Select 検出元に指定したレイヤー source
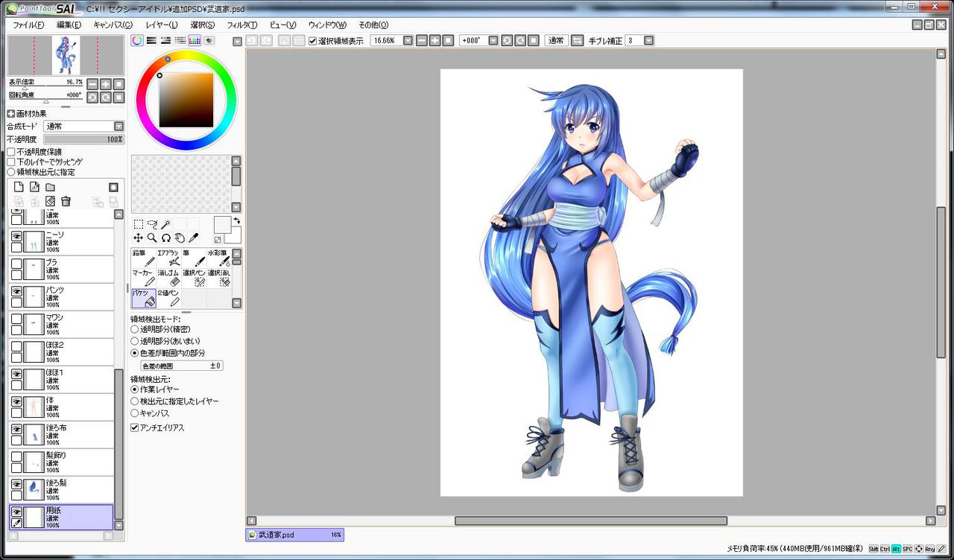The image size is (954, 560). (135, 401)
